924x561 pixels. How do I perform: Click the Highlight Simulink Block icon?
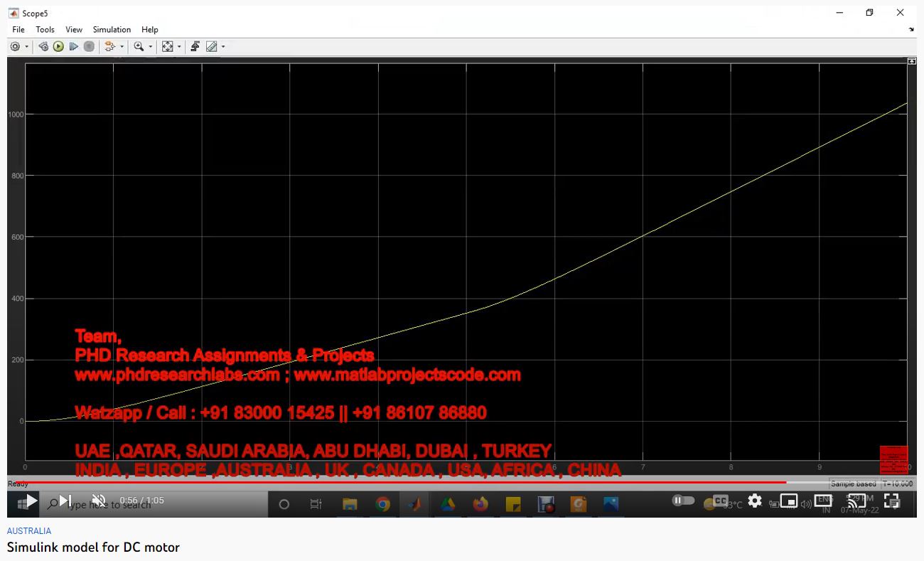[109, 46]
